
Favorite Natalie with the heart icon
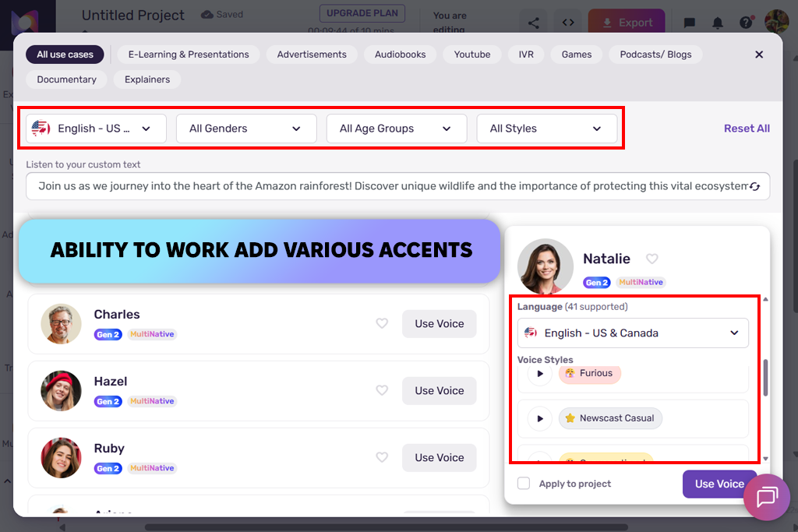point(652,259)
